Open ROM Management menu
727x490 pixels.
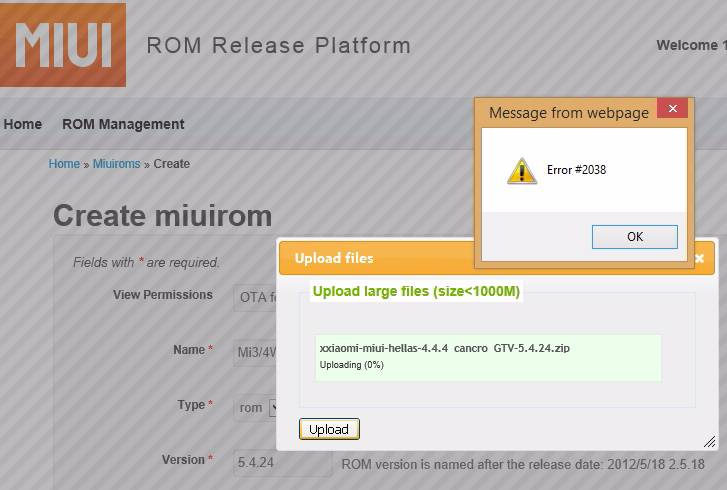(123, 124)
